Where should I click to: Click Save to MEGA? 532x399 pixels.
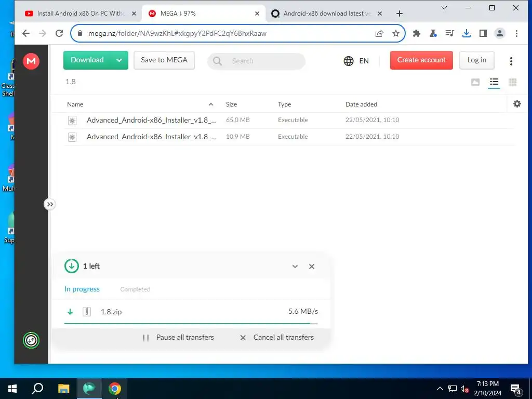[x=164, y=60]
